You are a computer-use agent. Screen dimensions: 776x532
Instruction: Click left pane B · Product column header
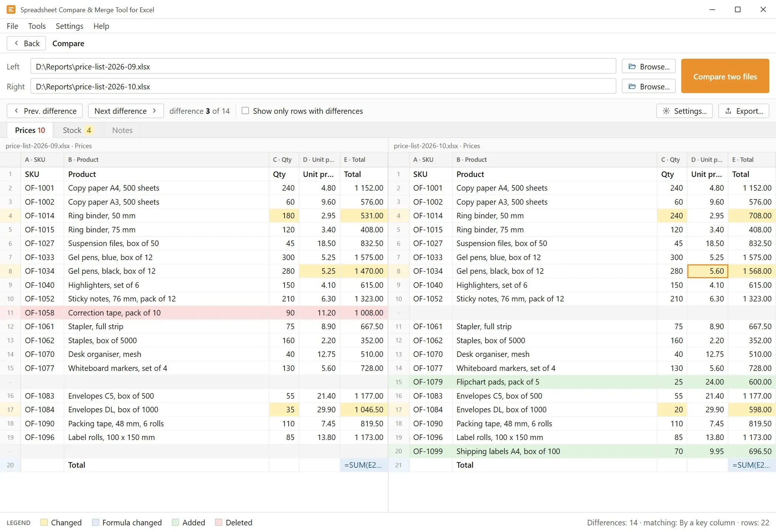(x=166, y=160)
